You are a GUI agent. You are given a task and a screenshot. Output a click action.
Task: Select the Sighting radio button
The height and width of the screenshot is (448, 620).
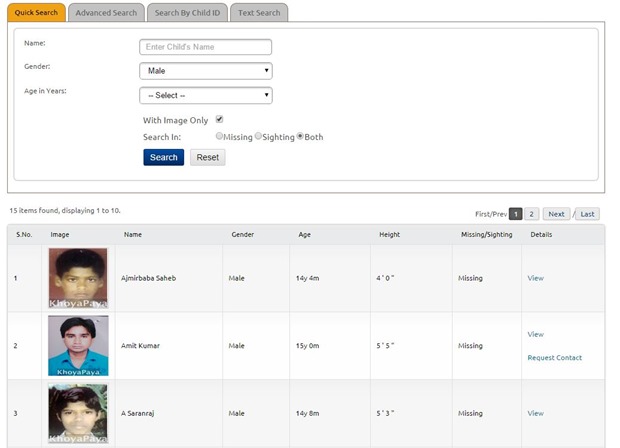258,136
